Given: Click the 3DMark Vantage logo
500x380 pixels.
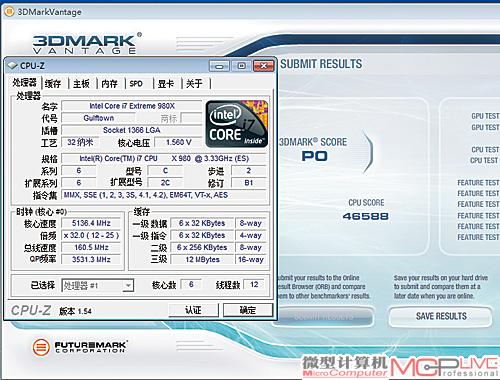Looking at the screenshot, I should point(87,43).
